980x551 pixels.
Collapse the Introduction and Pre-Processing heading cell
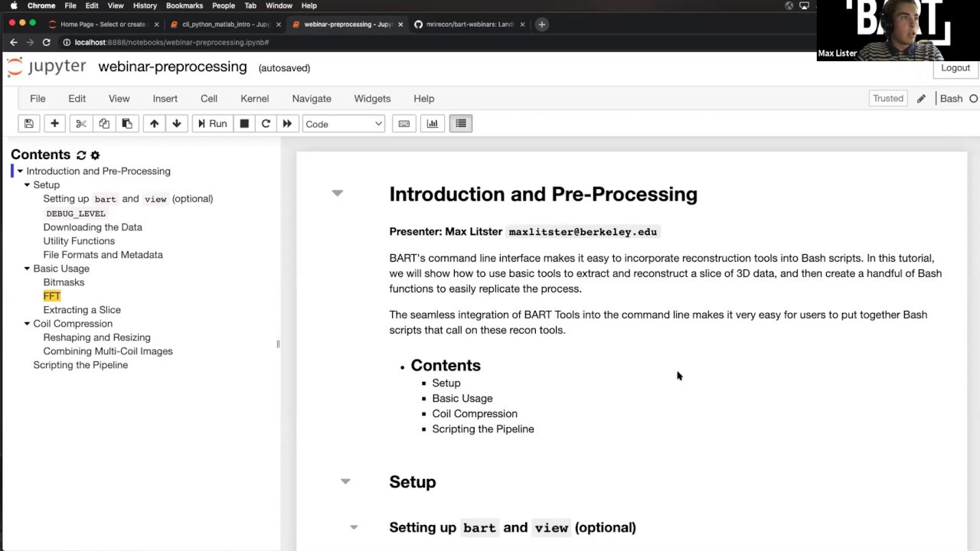tap(337, 193)
